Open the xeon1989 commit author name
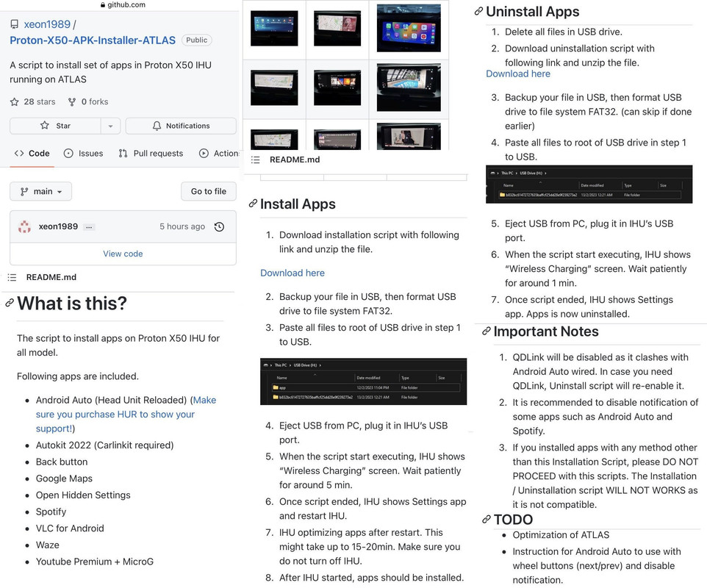This screenshot has height=588, width=707. point(58,226)
